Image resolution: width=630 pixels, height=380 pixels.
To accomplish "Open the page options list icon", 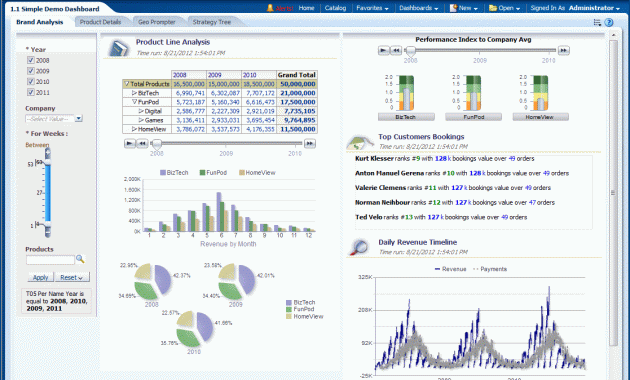I will click(597, 22).
